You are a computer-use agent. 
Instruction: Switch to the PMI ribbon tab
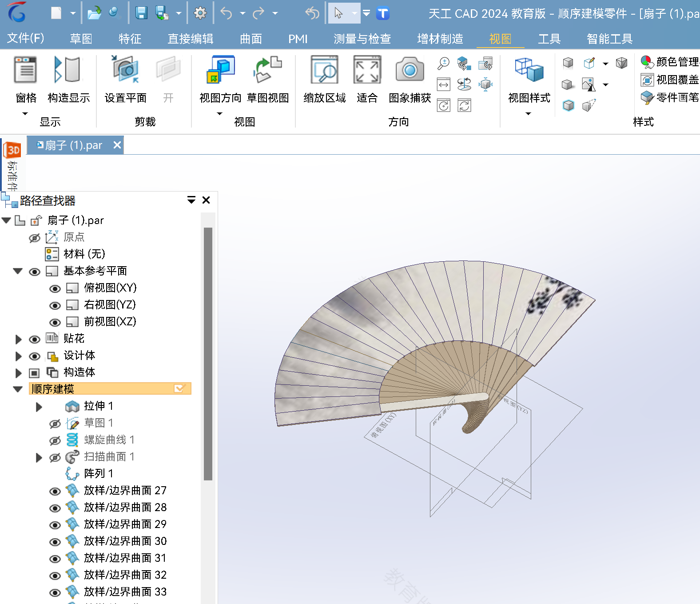point(298,39)
